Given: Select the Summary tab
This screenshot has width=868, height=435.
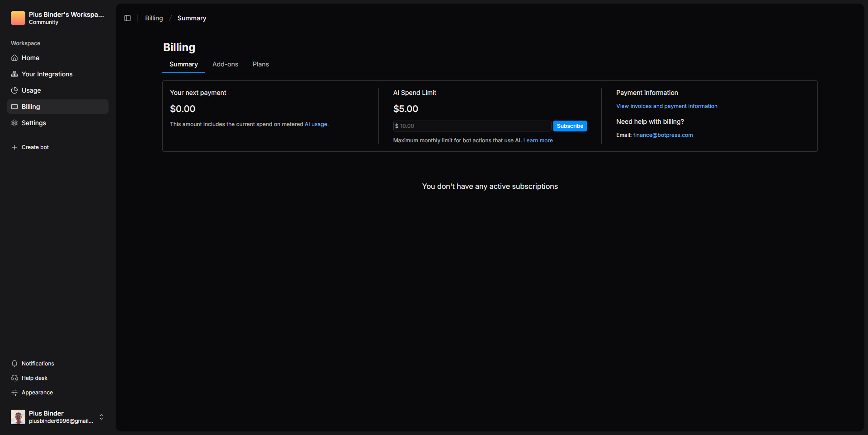Looking at the screenshot, I should [184, 64].
